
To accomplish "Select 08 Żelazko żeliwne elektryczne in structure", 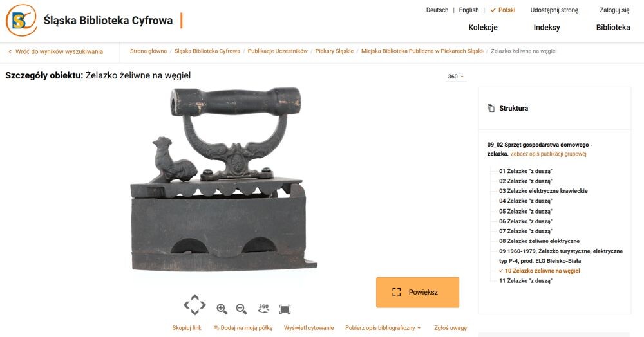I will click(539, 241).
